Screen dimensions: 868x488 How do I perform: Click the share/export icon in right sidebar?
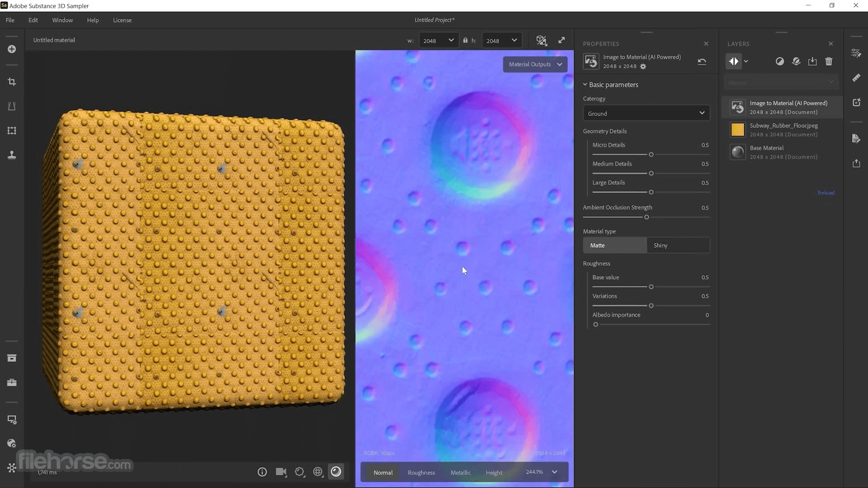click(856, 163)
